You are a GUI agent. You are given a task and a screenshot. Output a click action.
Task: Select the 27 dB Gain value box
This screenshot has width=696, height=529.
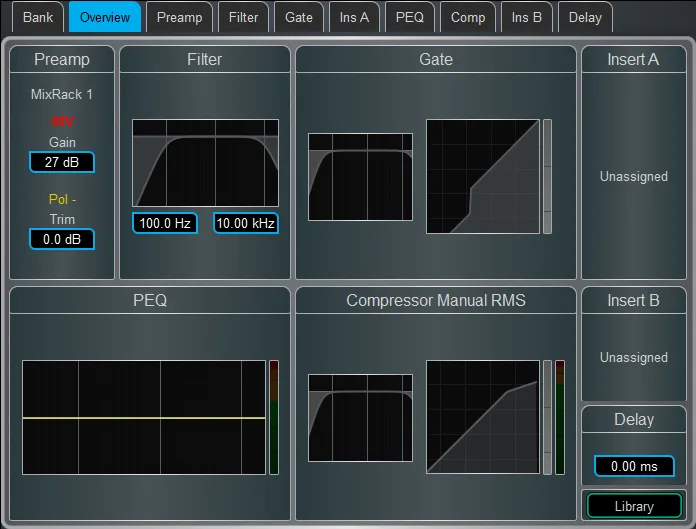click(62, 162)
